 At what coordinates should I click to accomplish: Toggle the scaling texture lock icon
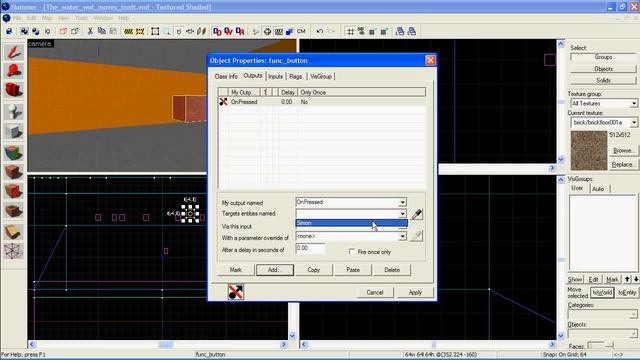(190, 31)
